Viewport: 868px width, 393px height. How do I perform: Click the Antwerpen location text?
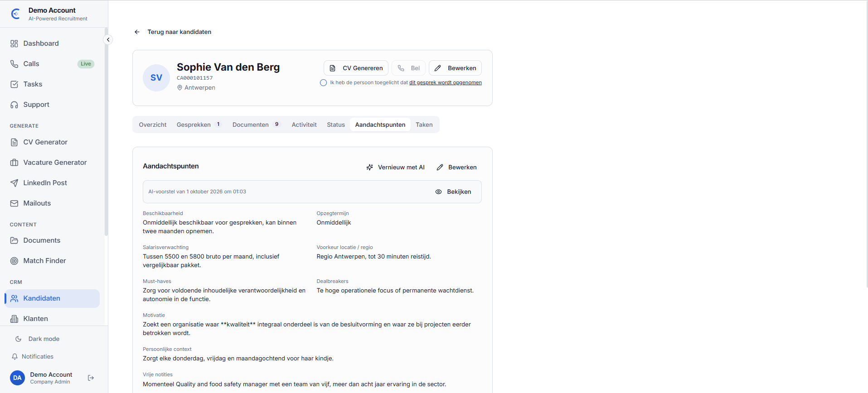200,88
